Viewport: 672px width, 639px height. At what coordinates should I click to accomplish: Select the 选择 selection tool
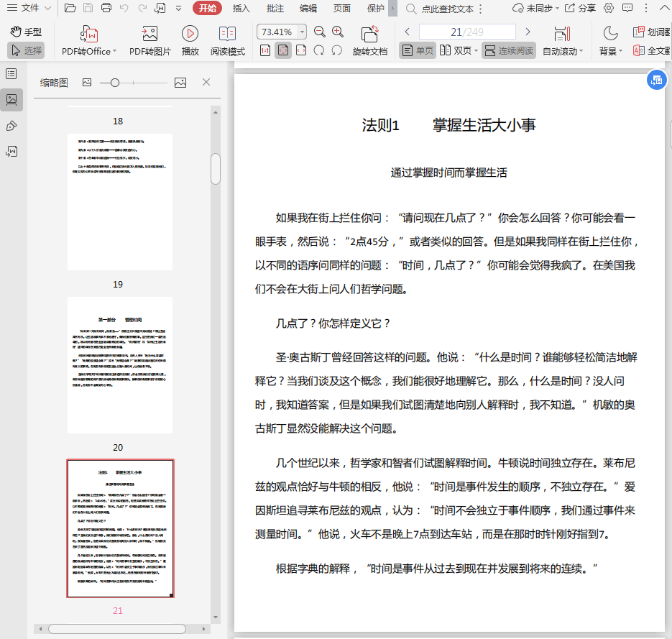pyautogui.click(x=26, y=50)
